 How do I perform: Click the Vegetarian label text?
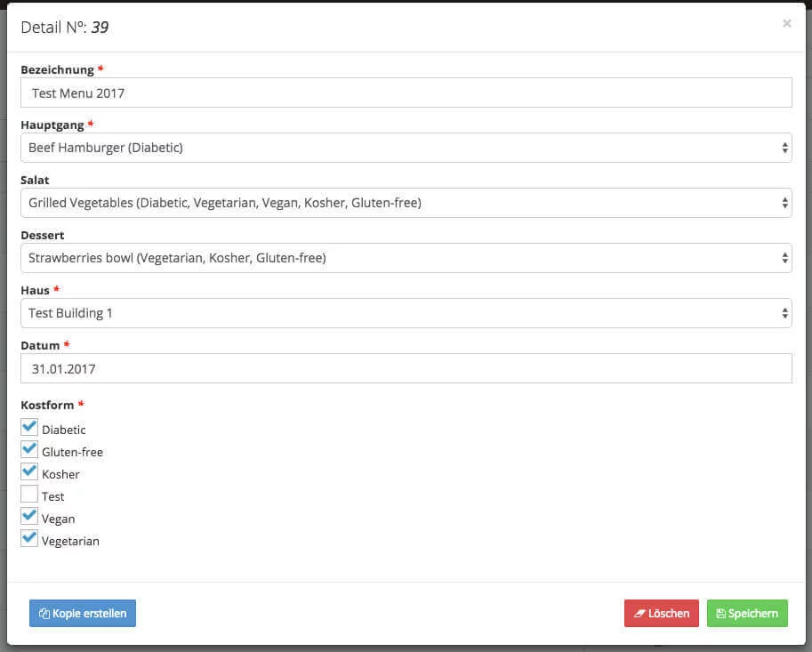point(70,541)
